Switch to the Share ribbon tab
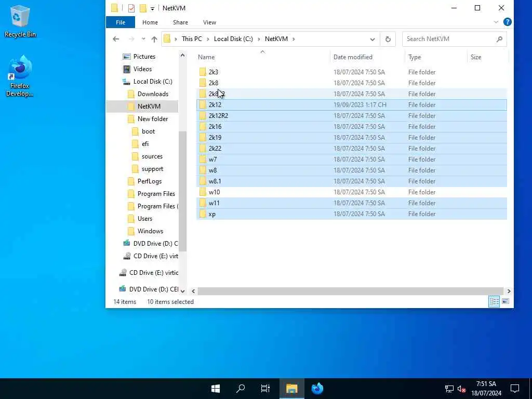 point(180,22)
